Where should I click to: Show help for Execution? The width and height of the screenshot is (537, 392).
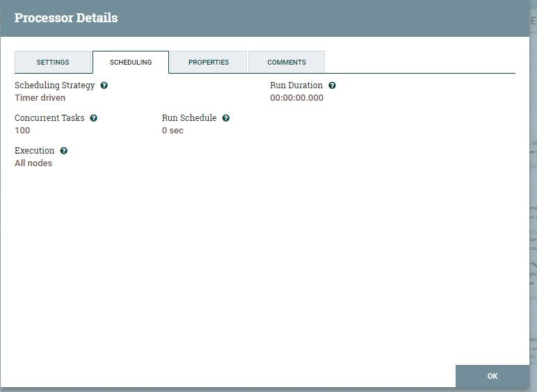tap(64, 151)
